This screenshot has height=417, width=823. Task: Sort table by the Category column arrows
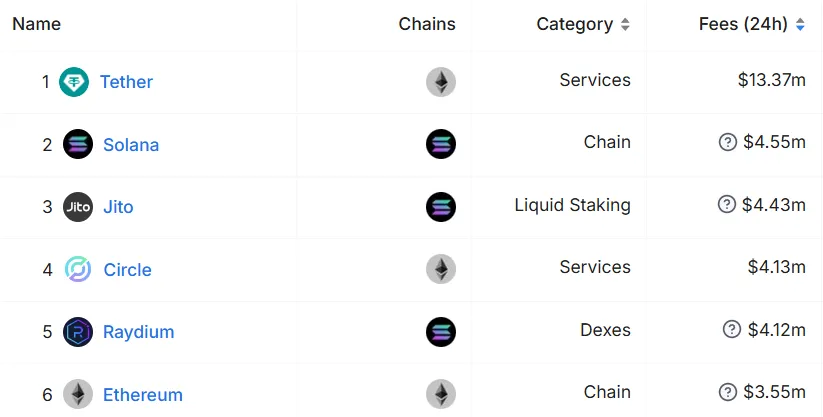[x=625, y=24]
